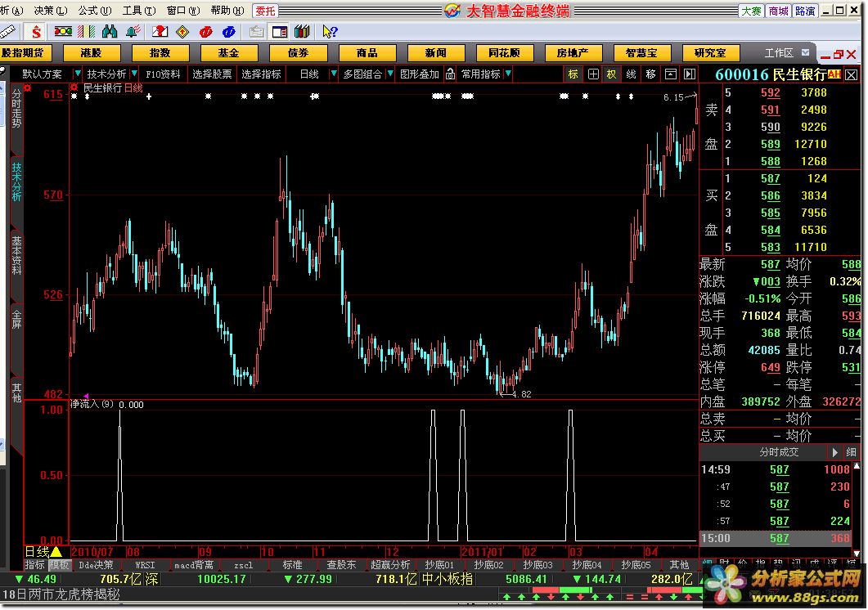
Task: Select the Dde决策 indicator tab
Action: pyautogui.click(x=97, y=565)
